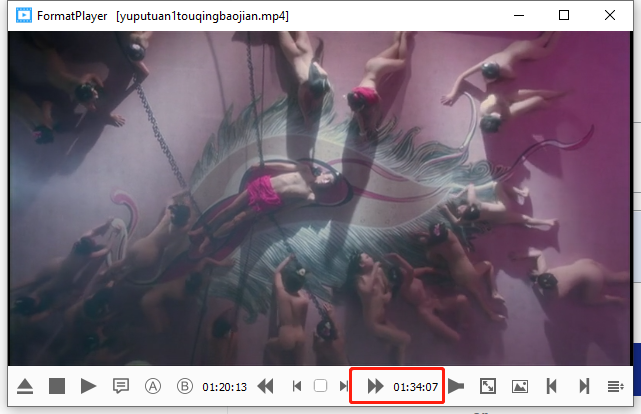Close the FormatPlayer window

click(x=610, y=16)
